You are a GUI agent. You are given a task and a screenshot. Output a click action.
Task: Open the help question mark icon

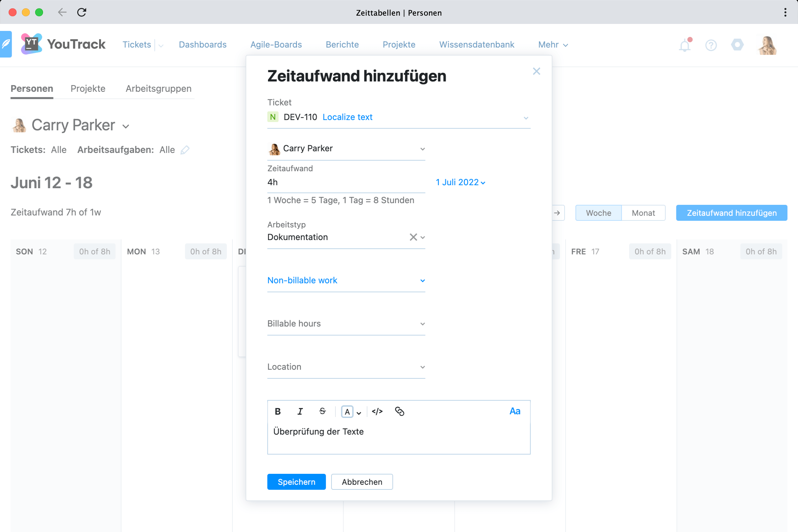pyautogui.click(x=711, y=45)
